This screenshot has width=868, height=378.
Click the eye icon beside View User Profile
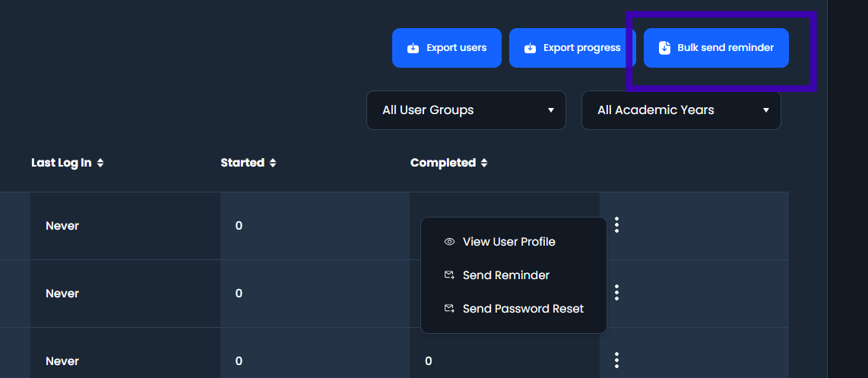point(449,242)
